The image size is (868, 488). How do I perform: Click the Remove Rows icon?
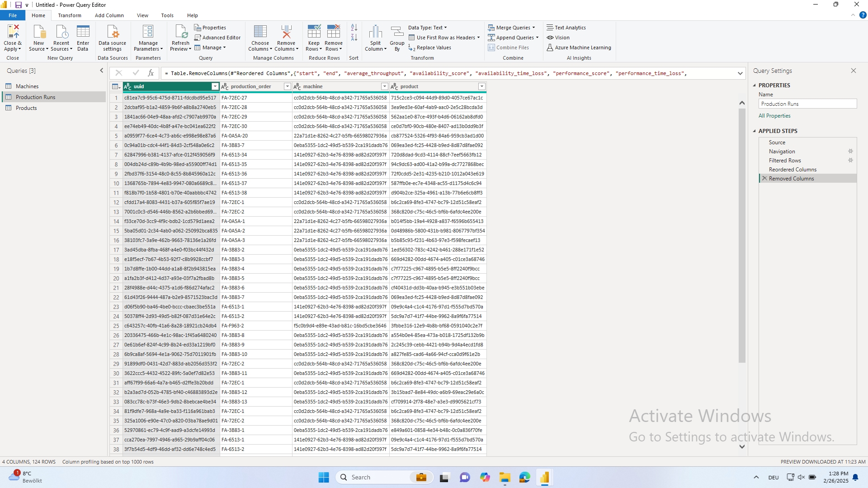[x=334, y=32]
